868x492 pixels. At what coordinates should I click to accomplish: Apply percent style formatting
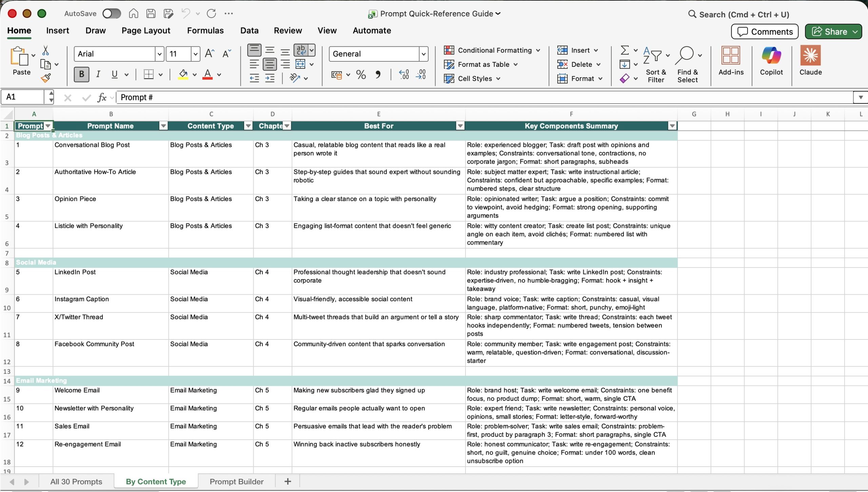click(361, 75)
